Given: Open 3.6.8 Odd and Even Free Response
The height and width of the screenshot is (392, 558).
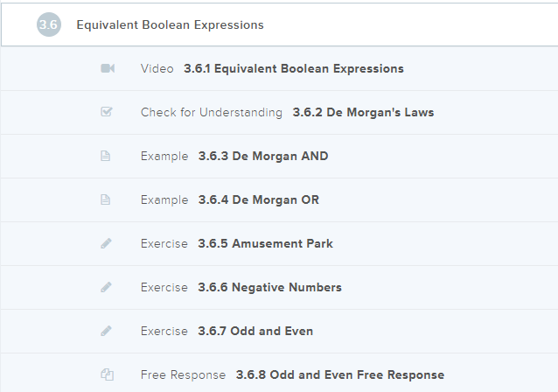Looking at the screenshot, I should (339, 374).
